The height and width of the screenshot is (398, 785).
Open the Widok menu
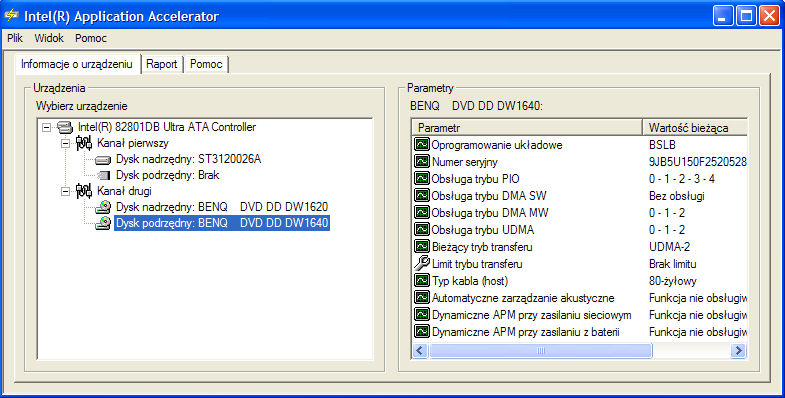49,38
